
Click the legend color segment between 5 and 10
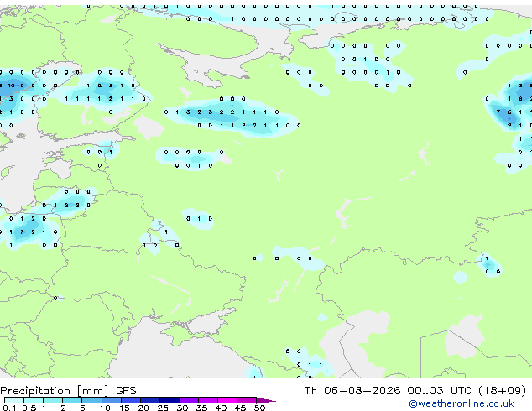coord(91,400)
